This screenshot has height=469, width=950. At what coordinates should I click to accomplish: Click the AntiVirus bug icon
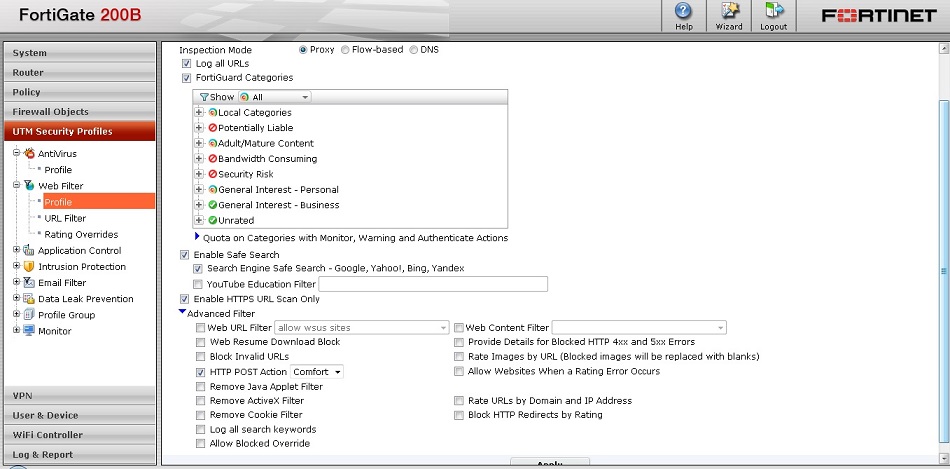pyautogui.click(x=29, y=153)
